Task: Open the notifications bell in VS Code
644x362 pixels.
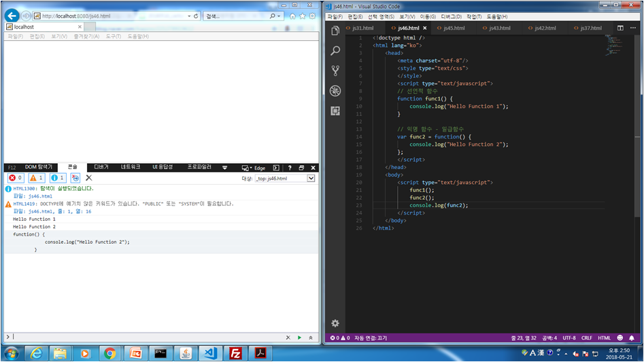Action: (632, 338)
